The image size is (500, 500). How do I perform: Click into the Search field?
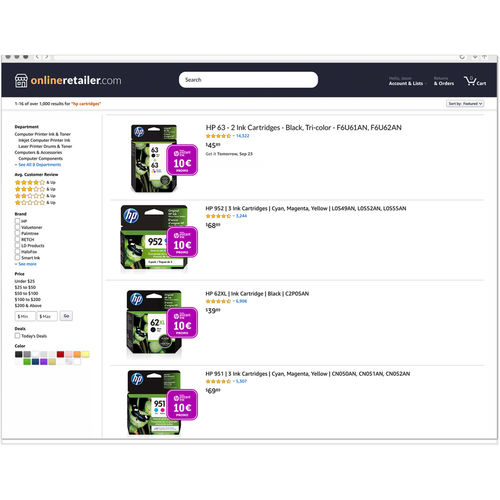tap(248, 80)
